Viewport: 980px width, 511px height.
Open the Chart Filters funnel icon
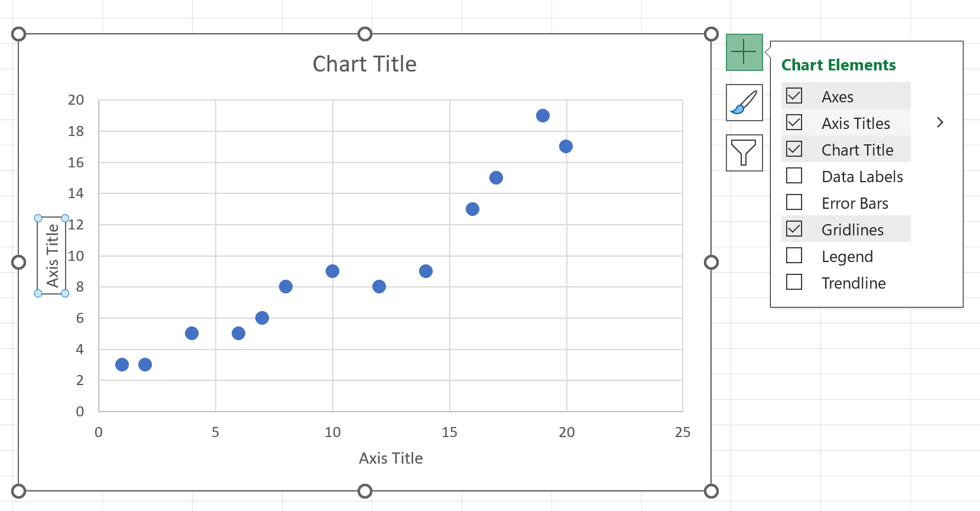[744, 153]
